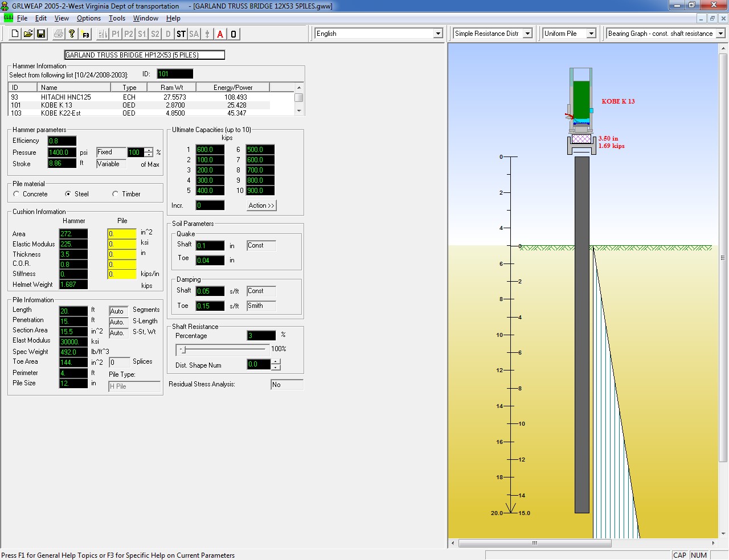This screenshot has height=560, width=729.
Task: Open the Simple Resistance Distr dropdown
Action: coord(527,33)
